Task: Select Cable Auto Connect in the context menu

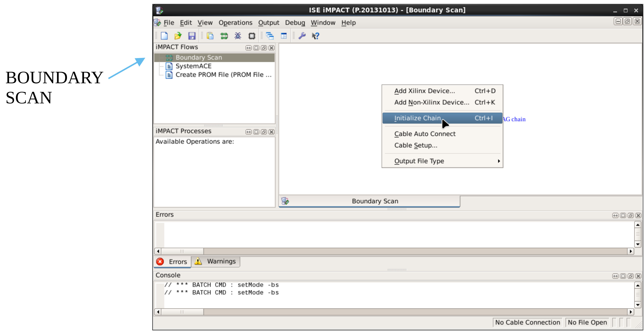Action: tap(443, 134)
